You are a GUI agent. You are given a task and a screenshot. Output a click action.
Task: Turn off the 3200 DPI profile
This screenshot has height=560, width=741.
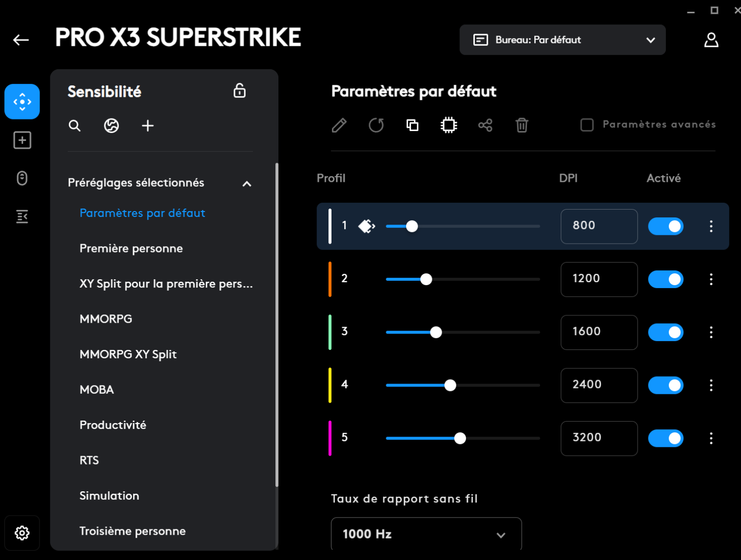[x=665, y=438]
